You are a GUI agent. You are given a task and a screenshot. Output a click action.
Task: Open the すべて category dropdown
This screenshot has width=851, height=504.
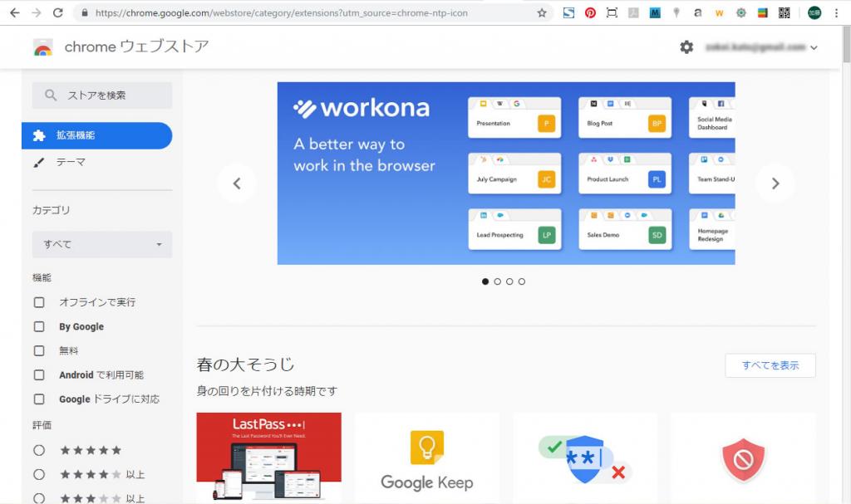pos(102,244)
